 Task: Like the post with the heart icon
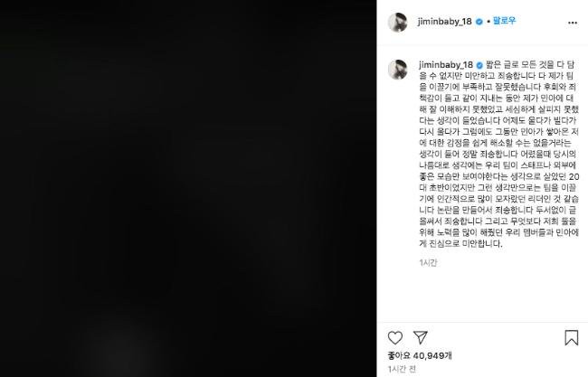pos(395,337)
